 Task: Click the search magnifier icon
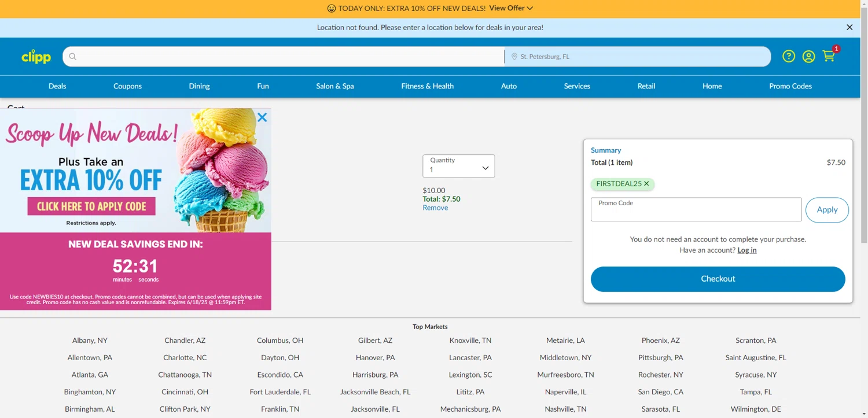point(72,57)
